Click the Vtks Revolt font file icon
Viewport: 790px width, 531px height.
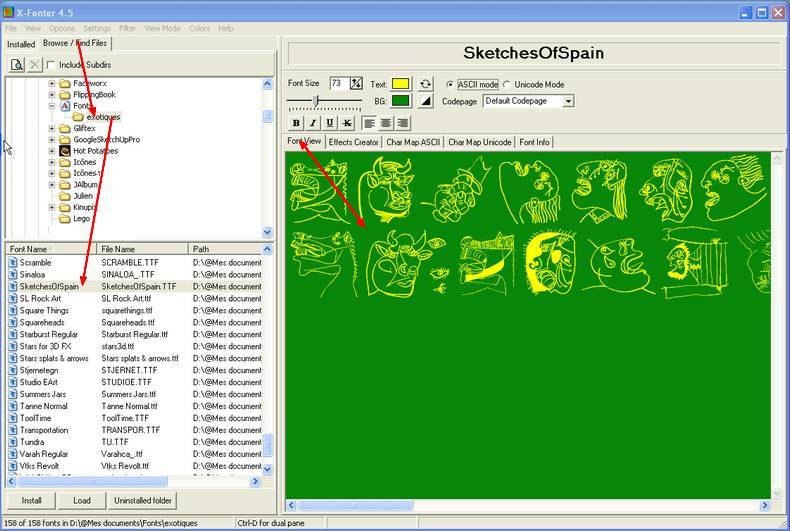[x=13, y=466]
